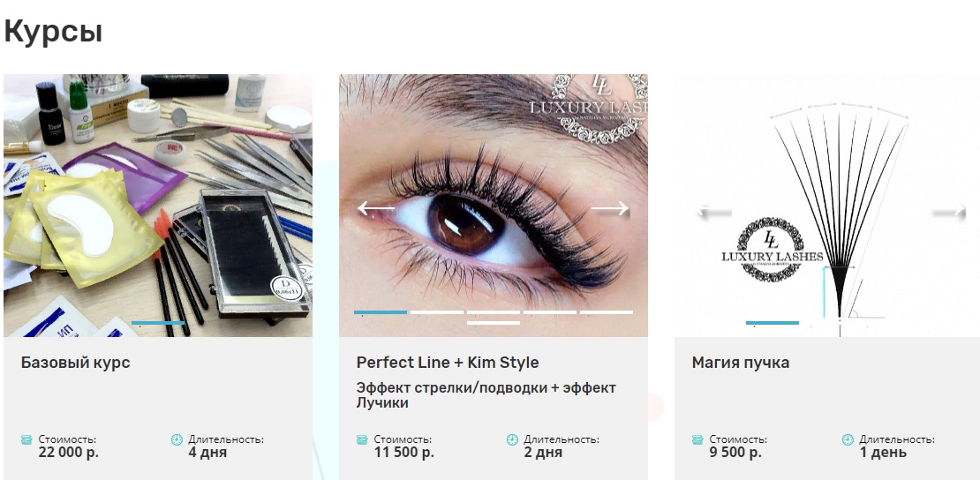Open the Perfect Line + Kim Style title
Viewport: 980px width, 480px height.
pyautogui.click(x=448, y=363)
